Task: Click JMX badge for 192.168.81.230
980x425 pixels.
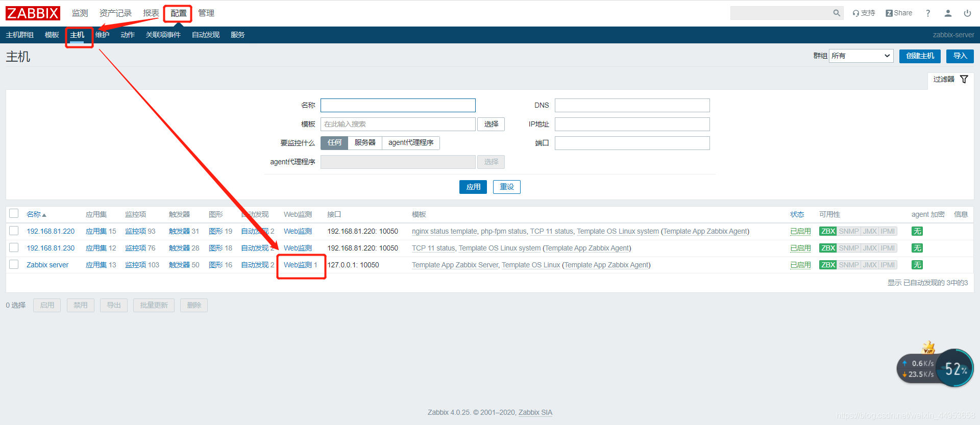Action: (870, 248)
